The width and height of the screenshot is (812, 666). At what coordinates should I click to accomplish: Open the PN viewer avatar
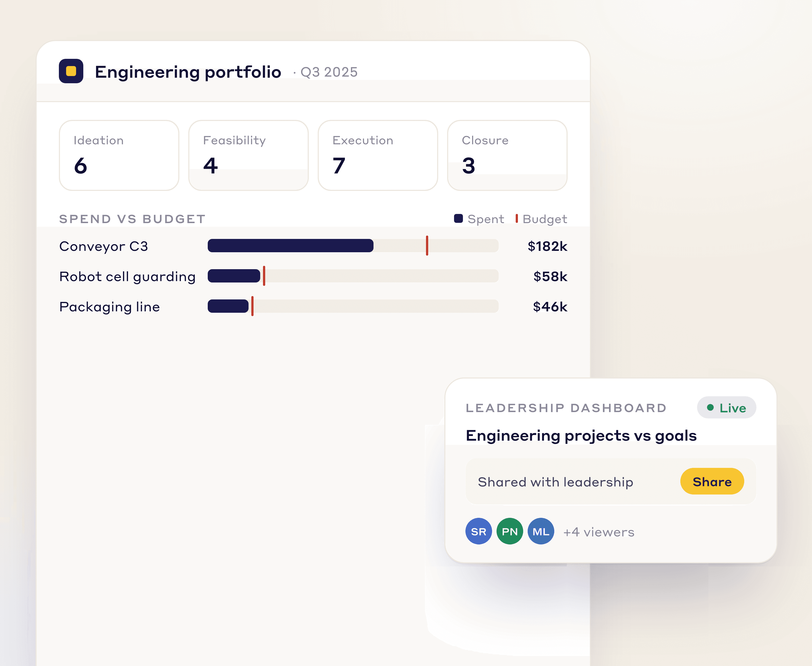pos(510,531)
